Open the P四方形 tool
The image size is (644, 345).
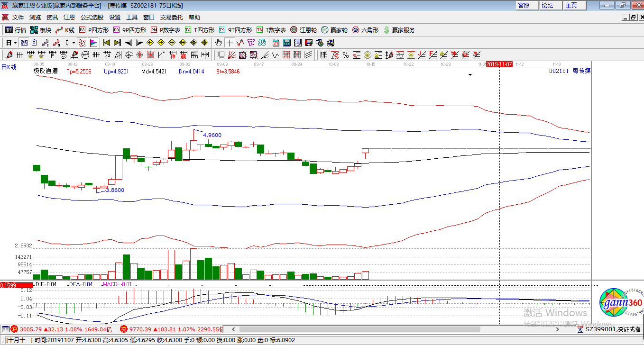93,30
